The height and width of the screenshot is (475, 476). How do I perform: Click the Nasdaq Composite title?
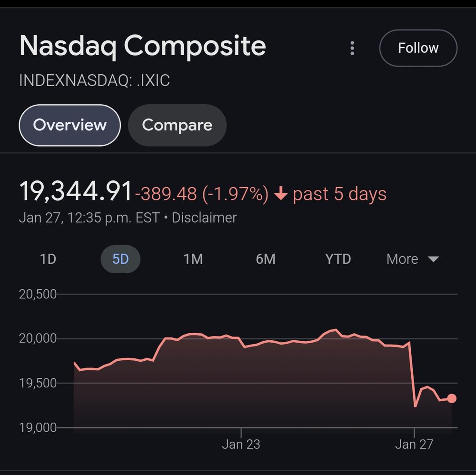(x=142, y=46)
